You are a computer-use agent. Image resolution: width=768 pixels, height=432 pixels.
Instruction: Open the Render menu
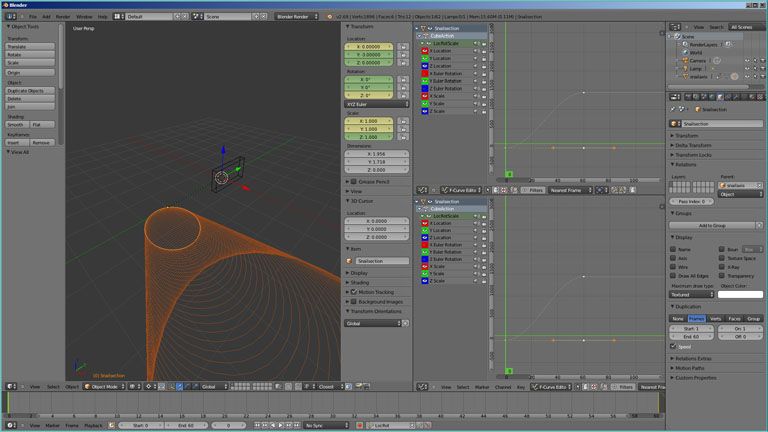pos(63,17)
